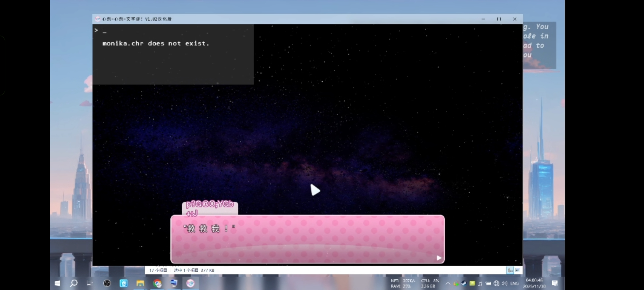This screenshot has width=644, height=290.
Task: Open the OBS Studio taskbar icon
Action: tap(107, 283)
